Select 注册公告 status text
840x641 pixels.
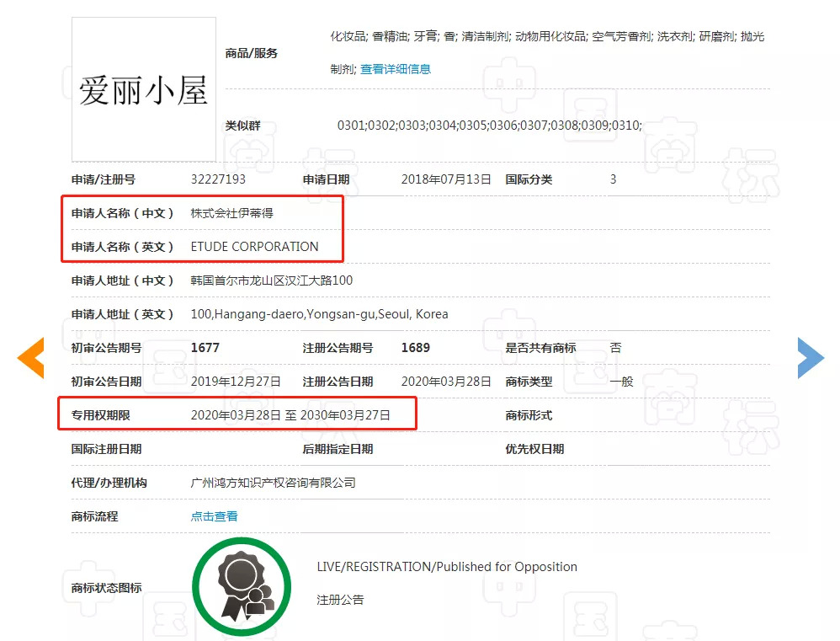coord(340,600)
